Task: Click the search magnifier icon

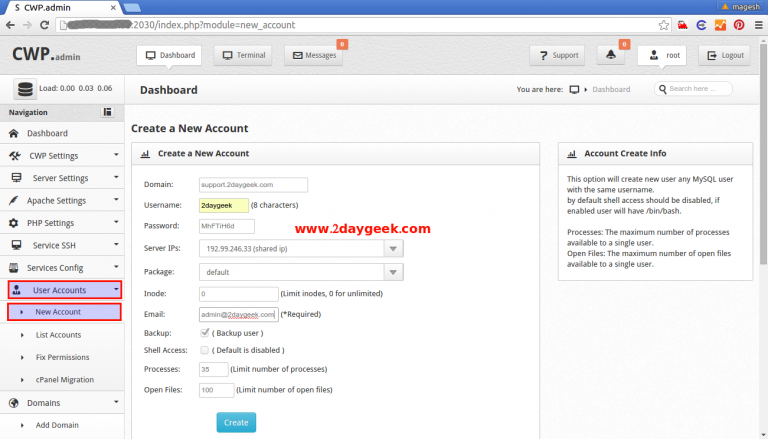Action: tap(663, 89)
